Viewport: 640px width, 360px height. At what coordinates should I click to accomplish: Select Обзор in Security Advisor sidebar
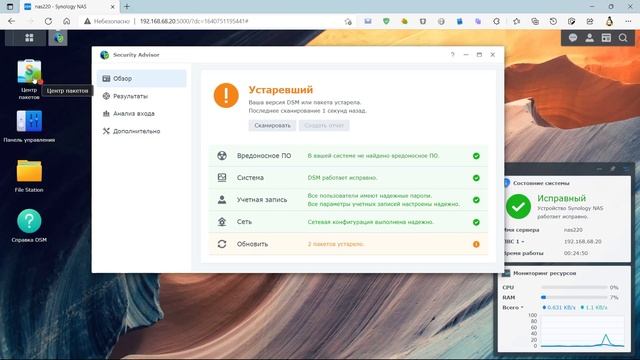[x=142, y=78]
